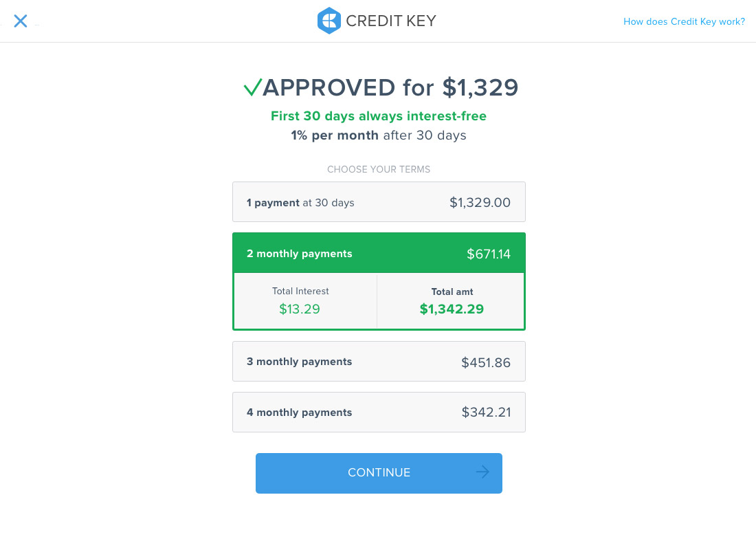The height and width of the screenshot is (550, 756).
Task: Choose the 3 monthly payments term
Action: pyautogui.click(x=379, y=362)
